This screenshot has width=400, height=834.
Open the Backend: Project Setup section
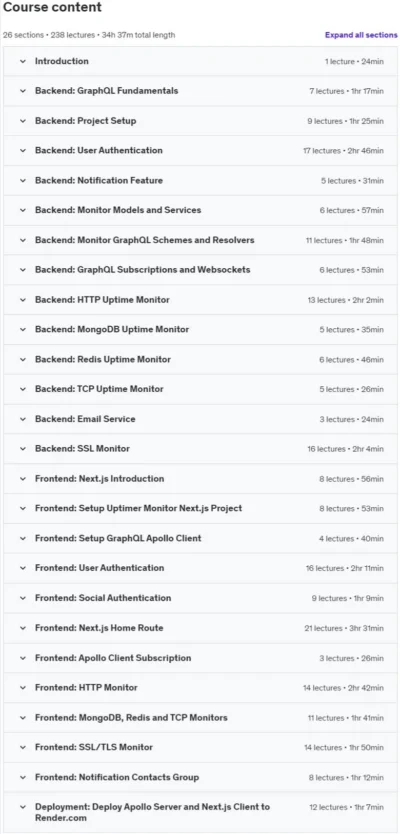pyautogui.click(x=201, y=121)
